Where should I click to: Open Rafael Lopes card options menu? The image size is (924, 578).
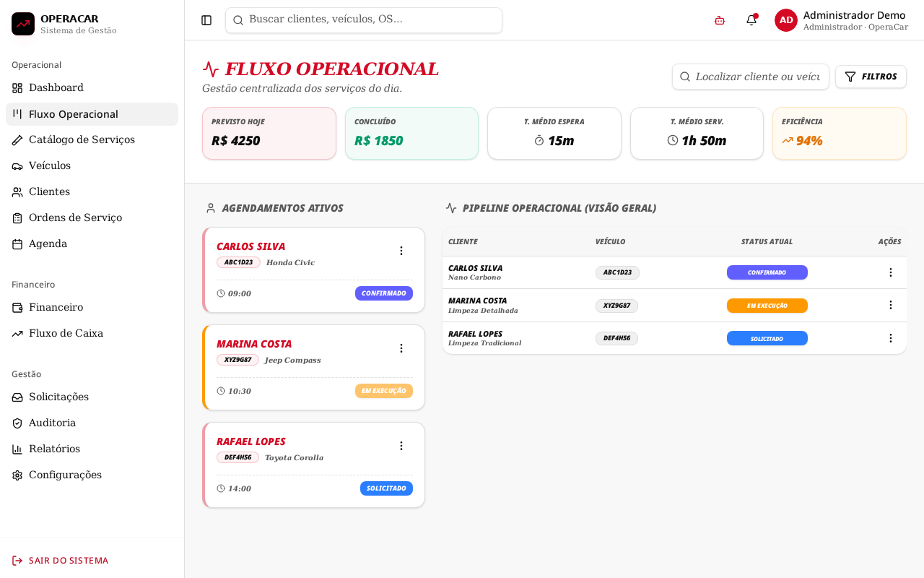[x=401, y=446]
